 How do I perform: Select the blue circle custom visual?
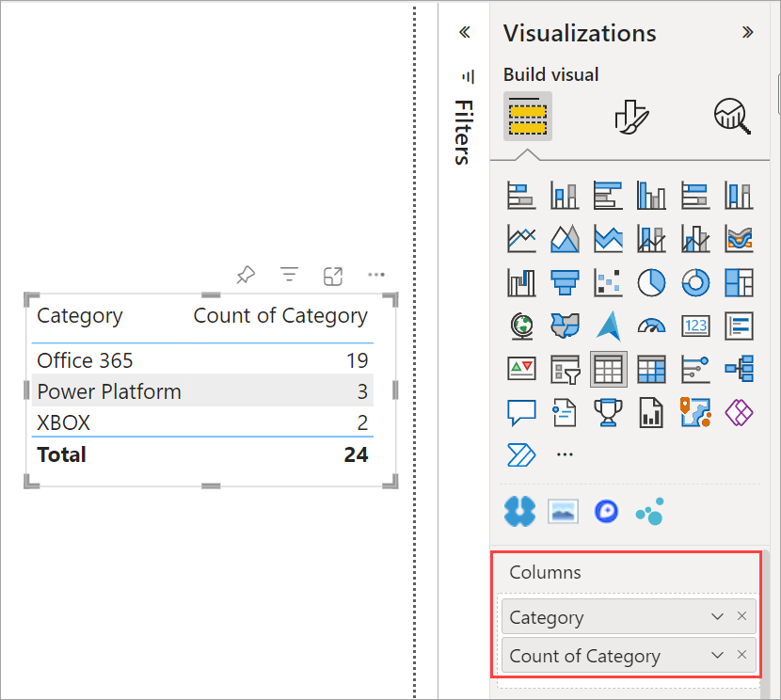click(606, 511)
